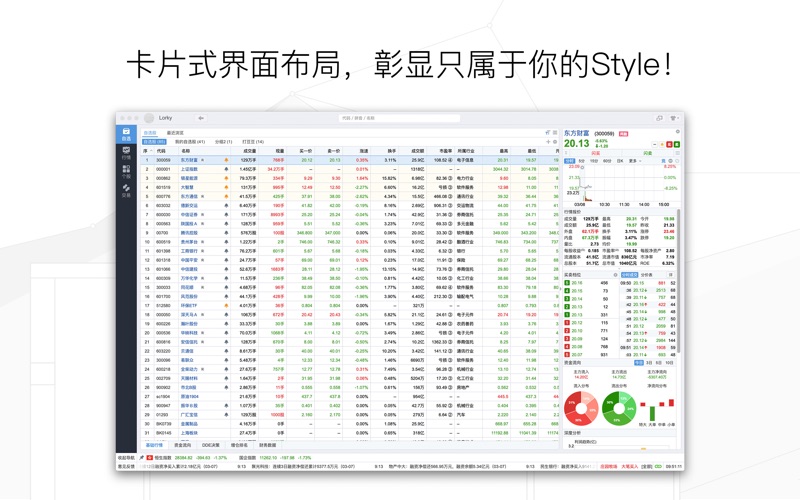Click the minus remove button in detail panel
The height and width of the screenshot is (500, 800).
pos(655,144)
